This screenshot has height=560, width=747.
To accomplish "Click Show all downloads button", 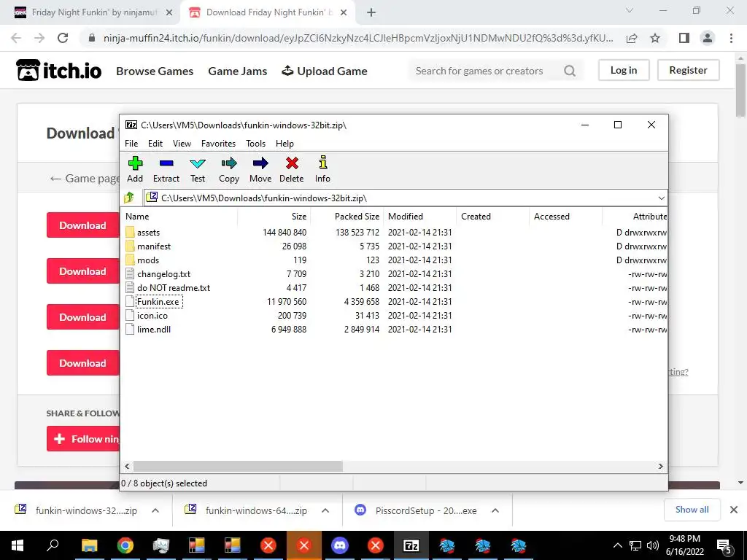I will [x=692, y=510].
